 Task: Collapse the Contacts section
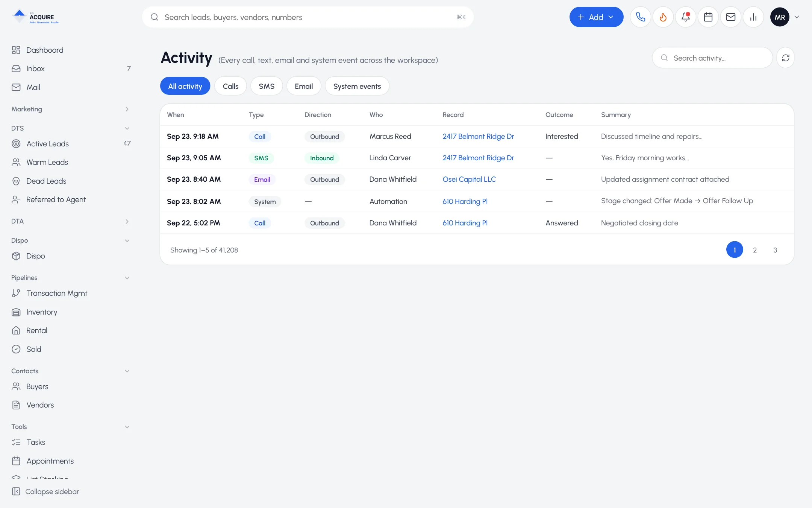tap(70, 371)
